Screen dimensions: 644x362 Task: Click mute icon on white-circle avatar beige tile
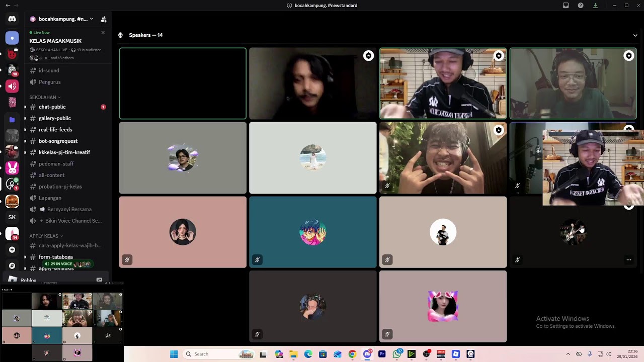[x=387, y=260]
